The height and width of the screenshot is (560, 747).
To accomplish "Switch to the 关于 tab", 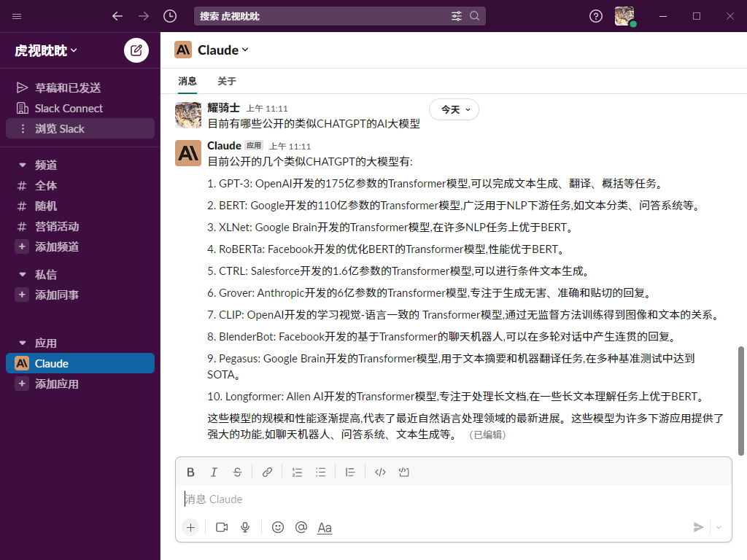I will (x=227, y=81).
